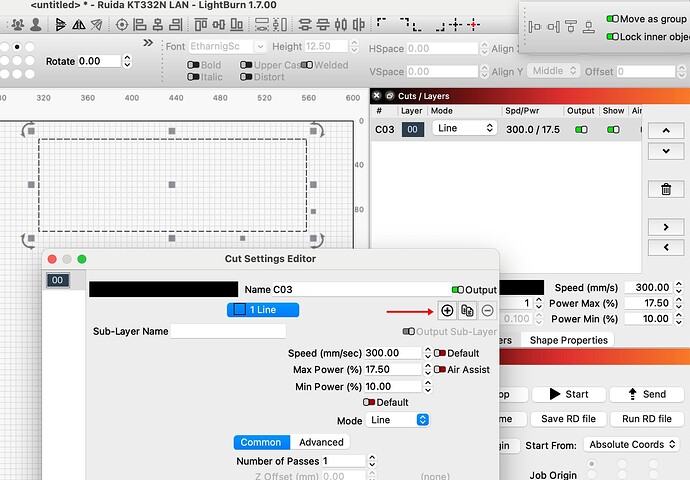Click the Sub-Layer Name input field
This screenshot has height=480, width=690.
point(228,331)
